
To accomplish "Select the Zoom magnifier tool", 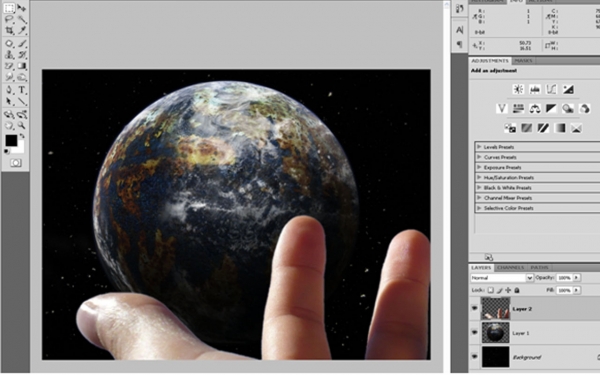I will (x=22, y=126).
